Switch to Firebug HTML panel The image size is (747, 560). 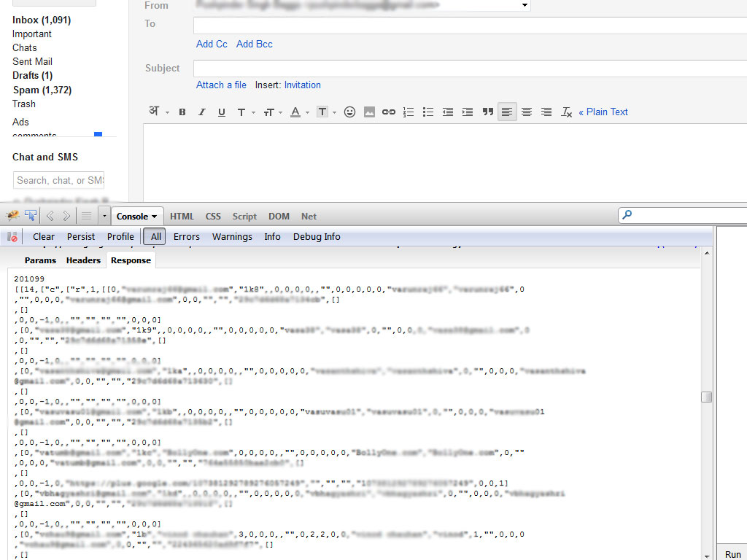click(x=182, y=216)
